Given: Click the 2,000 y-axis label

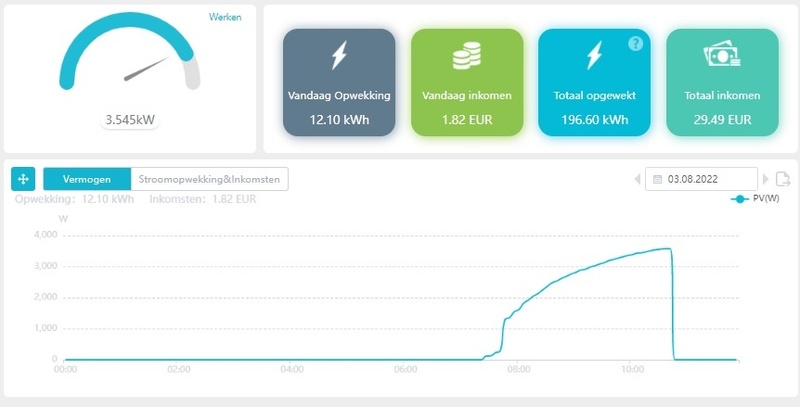Looking at the screenshot, I should click(46, 297).
